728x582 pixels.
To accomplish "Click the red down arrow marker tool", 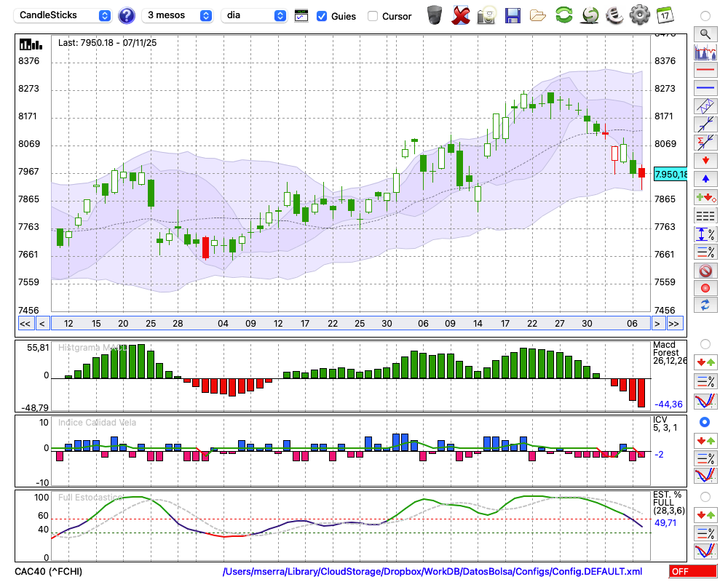I will (x=705, y=160).
